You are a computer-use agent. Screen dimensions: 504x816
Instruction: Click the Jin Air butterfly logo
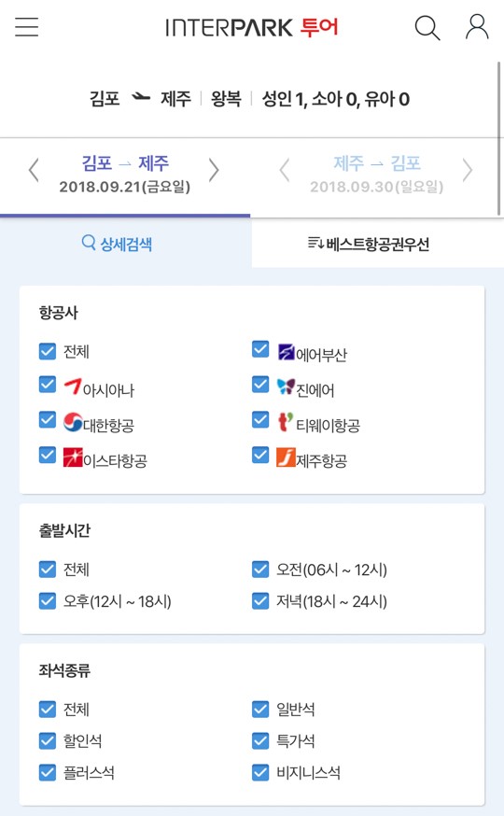286,387
